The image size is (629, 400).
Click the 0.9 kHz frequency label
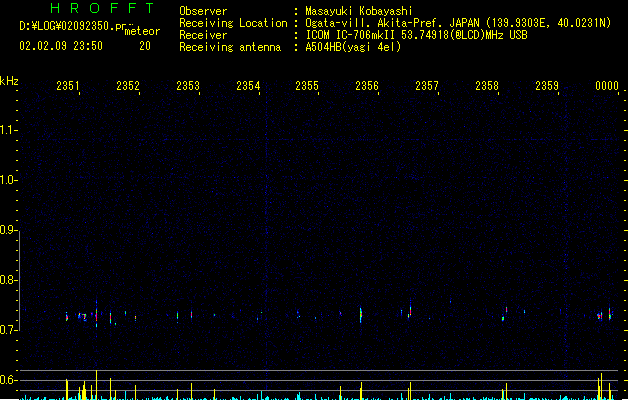[x=8, y=230]
